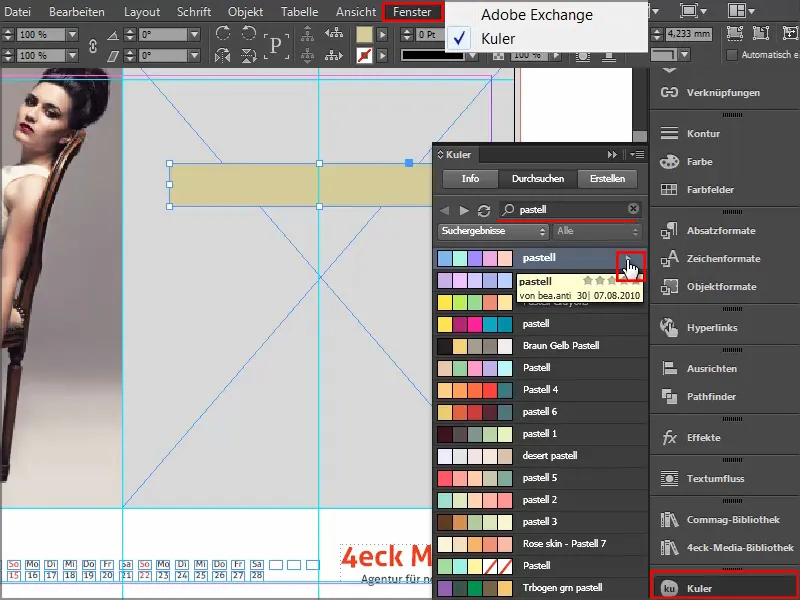This screenshot has height=600, width=800.
Task: Open the Kuler panel flyout menu
Action: click(637, 155)
